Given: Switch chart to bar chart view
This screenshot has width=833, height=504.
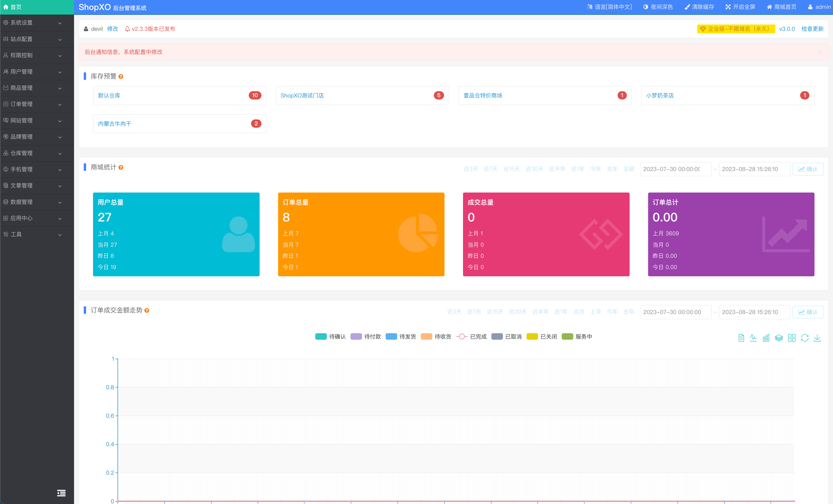Looking at the screenshot, I should coord(766,338).
